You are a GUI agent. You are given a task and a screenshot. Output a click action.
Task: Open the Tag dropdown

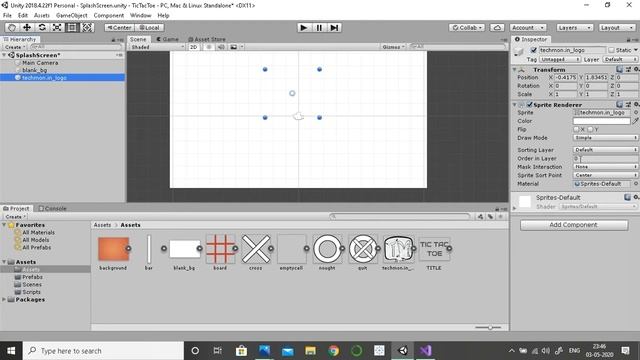click(560, 60)
